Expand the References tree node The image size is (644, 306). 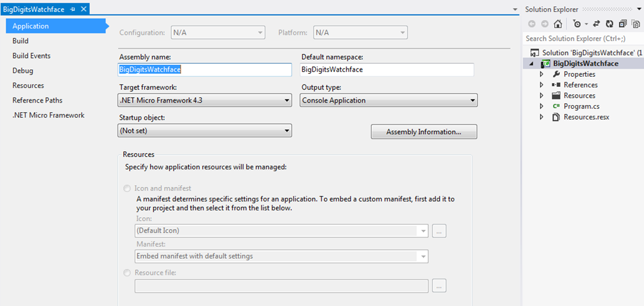(x=541, y=85)
